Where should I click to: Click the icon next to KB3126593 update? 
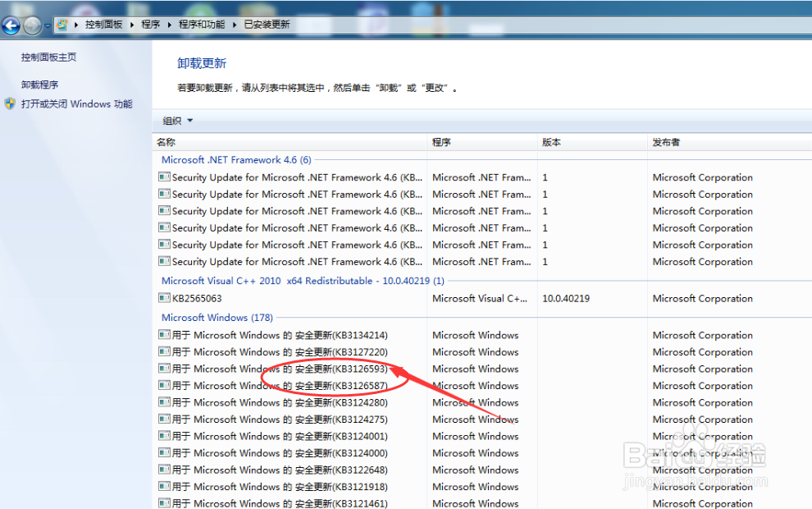tap(164, 369)
